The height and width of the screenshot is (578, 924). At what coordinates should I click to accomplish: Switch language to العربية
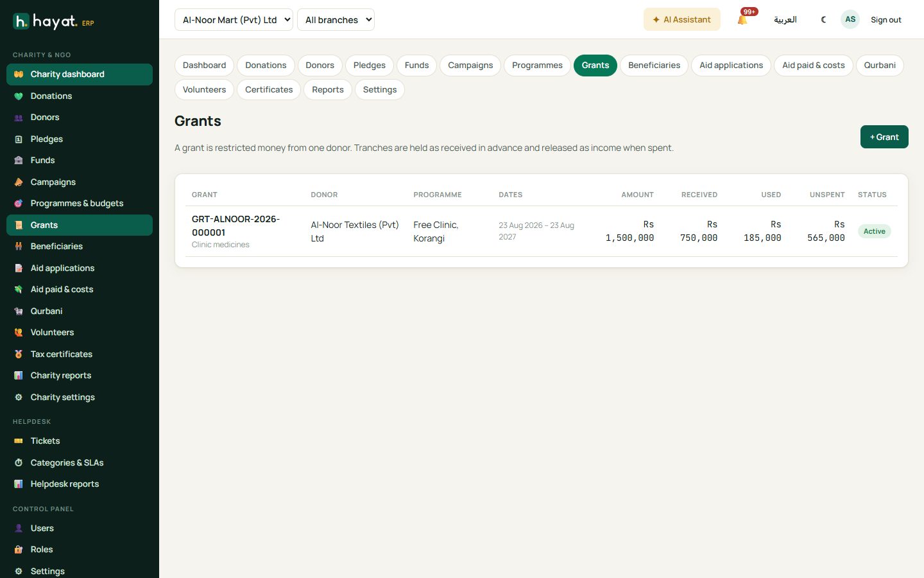click(x=785, y=19)
